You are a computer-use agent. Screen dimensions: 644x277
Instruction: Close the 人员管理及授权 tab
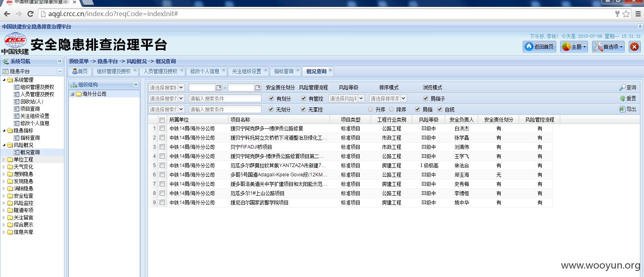(x=182, y=70)
